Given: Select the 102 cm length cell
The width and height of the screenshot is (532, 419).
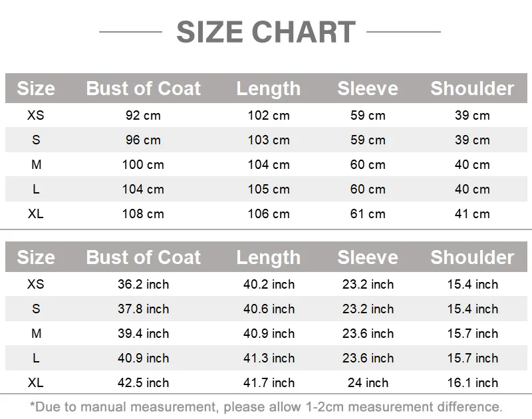Looking at the screenshot, I should 269,116.
